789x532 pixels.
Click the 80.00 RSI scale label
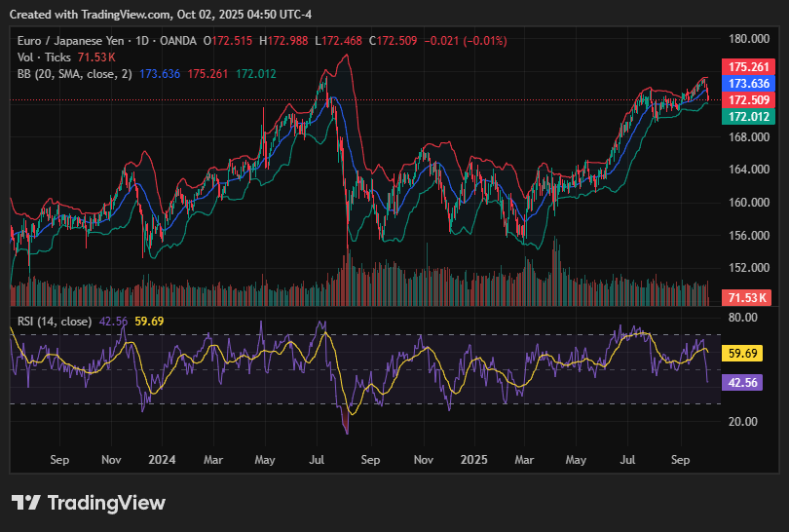tap(743, 318)
